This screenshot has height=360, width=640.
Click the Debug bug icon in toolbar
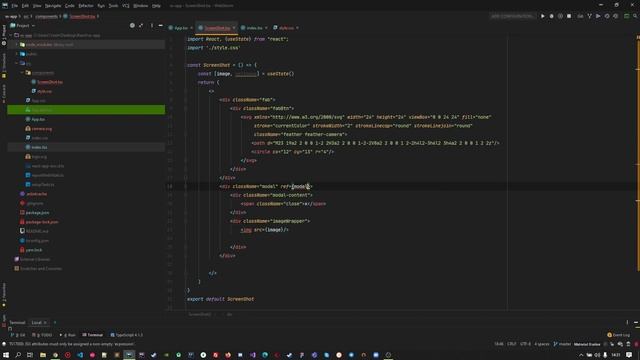(551, 16)
